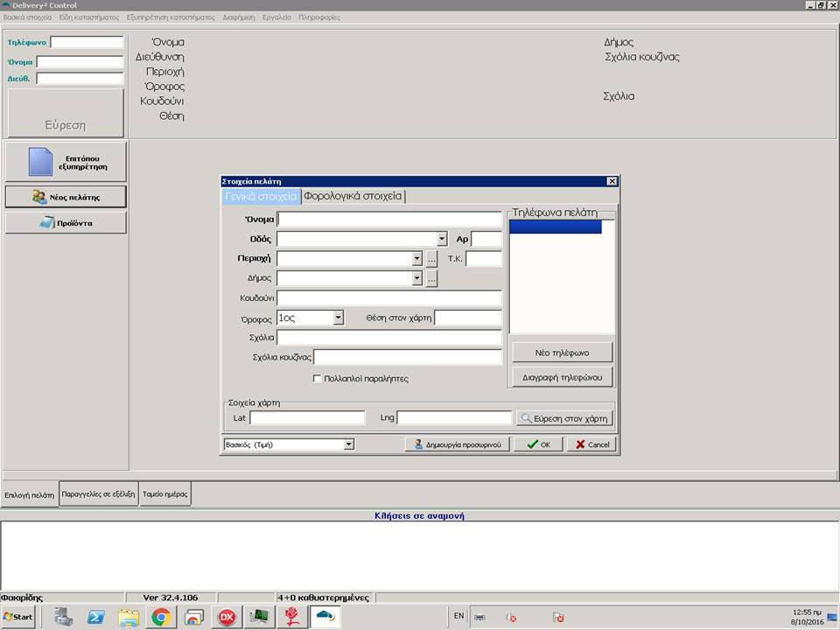Open the monitor taskbar icon next to the DX icon
The height and width of the screenshot is (630, 840).
click(x=259, y=617)
